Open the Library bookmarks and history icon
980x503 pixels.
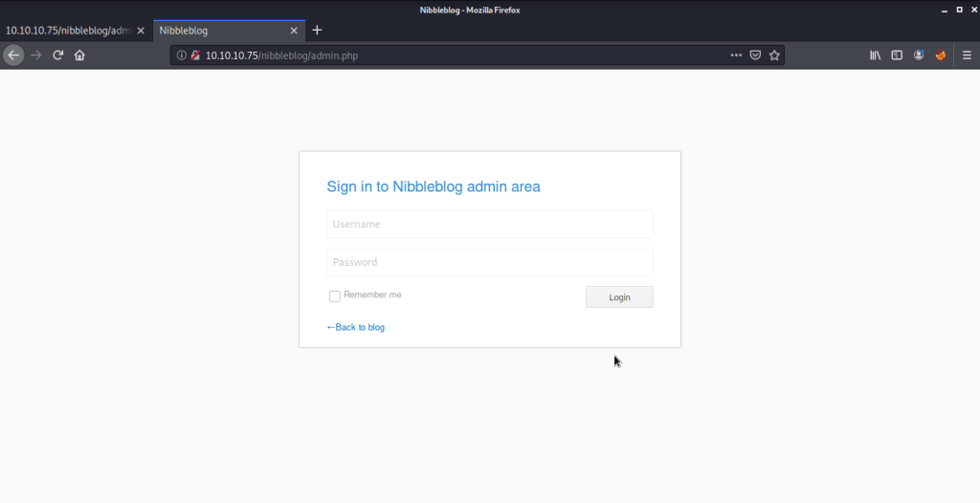(x=875, y=55)
